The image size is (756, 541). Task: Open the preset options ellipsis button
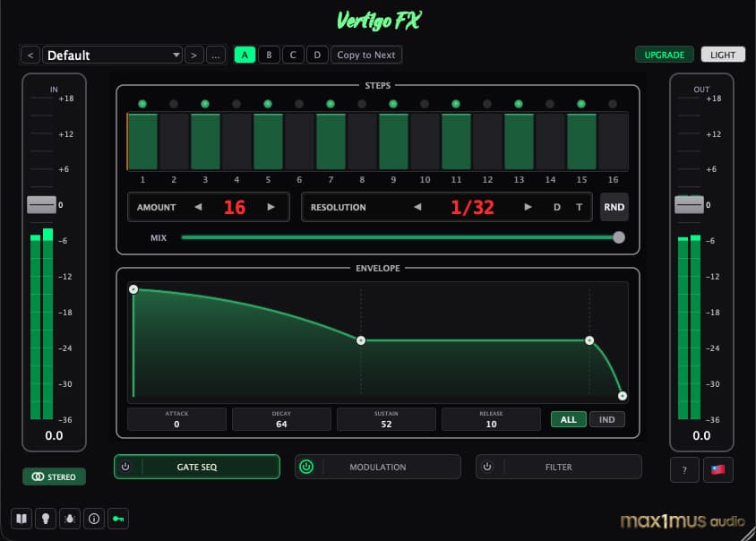pos(216,55)
